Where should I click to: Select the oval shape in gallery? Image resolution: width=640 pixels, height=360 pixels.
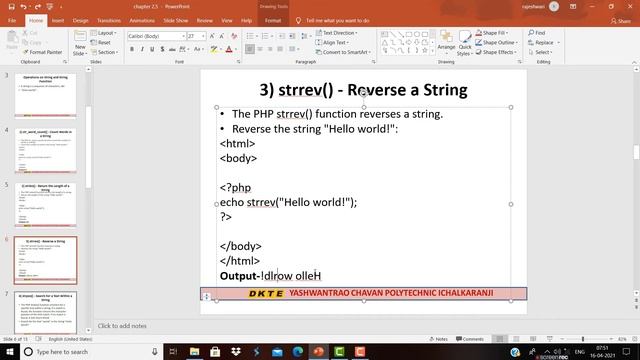tap(417, 34)
